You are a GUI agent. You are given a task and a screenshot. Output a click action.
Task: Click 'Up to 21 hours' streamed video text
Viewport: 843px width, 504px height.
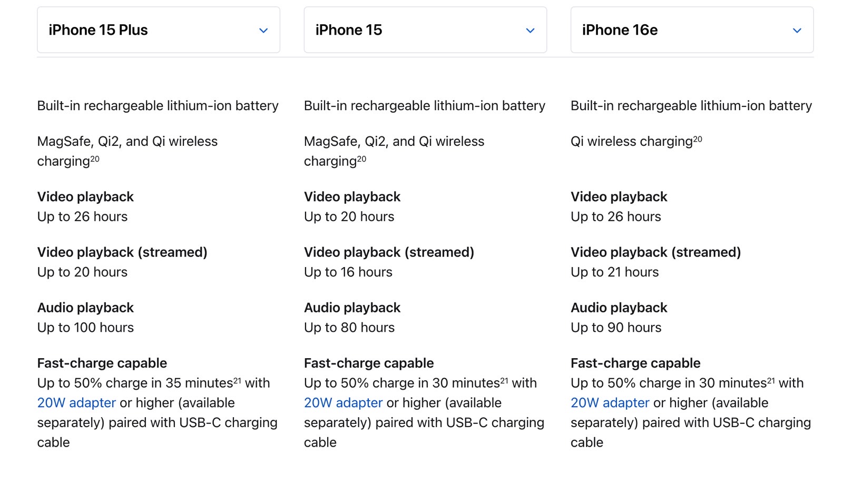[615, 272]
